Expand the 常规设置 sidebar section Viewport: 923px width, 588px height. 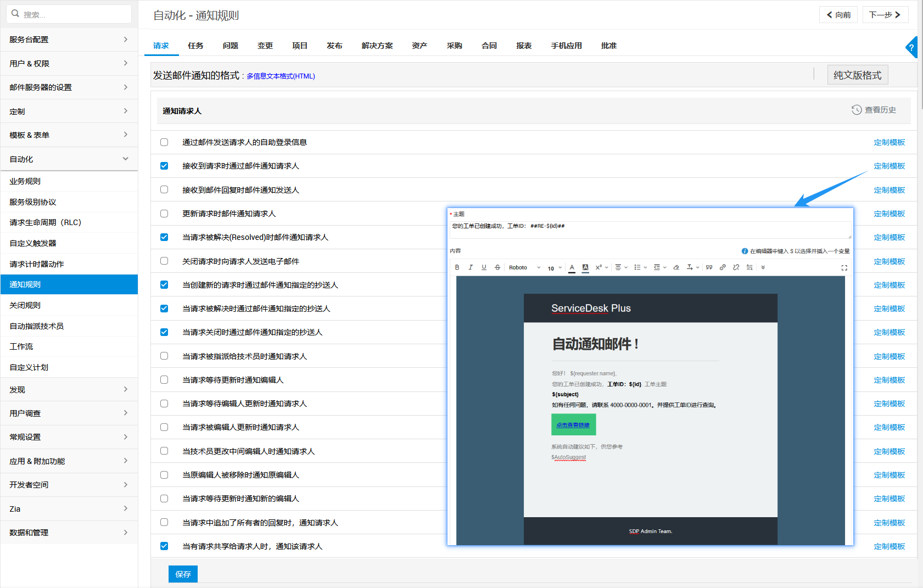pyautogui.click(x=69, y=437)
